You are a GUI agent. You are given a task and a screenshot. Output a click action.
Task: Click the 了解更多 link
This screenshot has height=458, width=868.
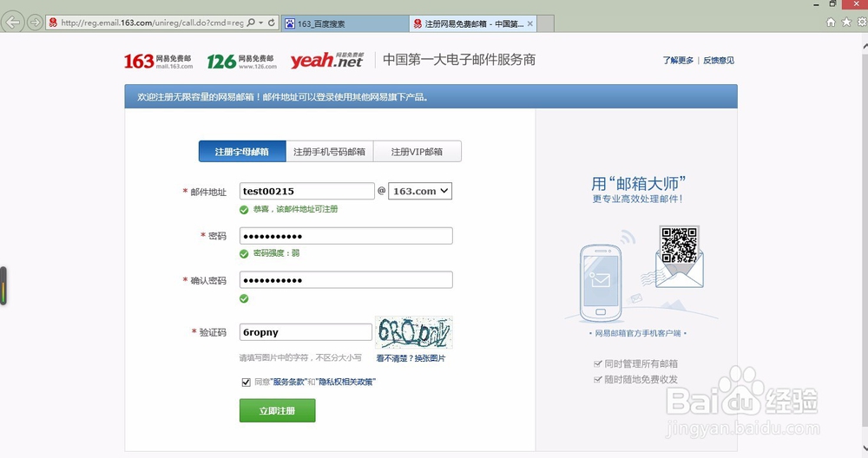678,61
